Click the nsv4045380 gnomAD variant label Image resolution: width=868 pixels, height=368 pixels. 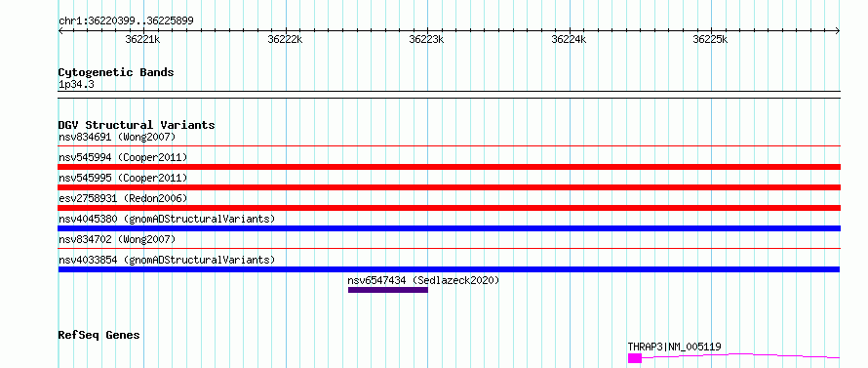[167, 219]
